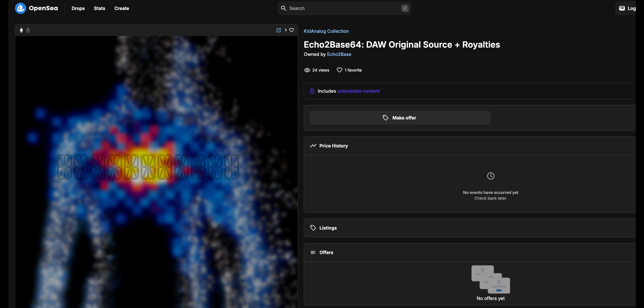Select the Echo2Base64 item title text

(402, 44)
